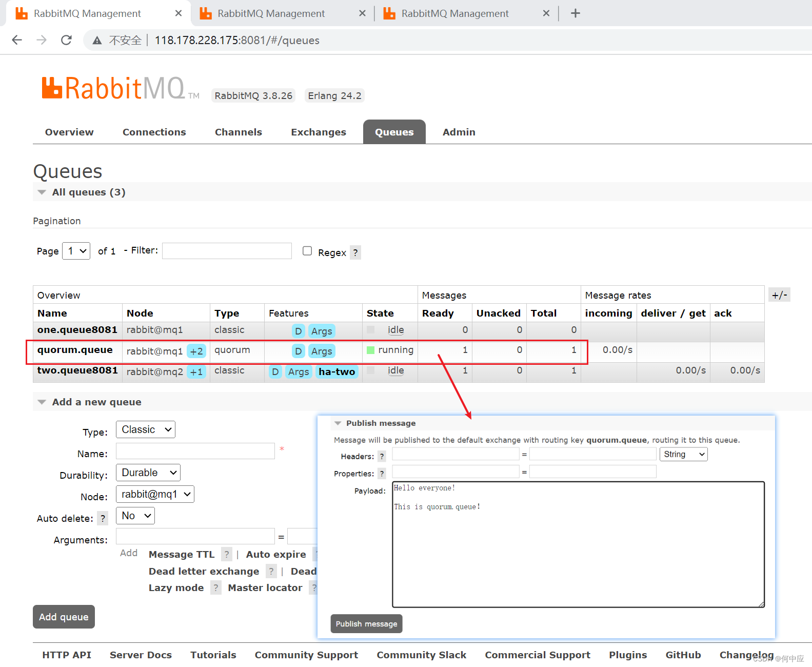Click the new queue Name field

click(x=195, y=451)
